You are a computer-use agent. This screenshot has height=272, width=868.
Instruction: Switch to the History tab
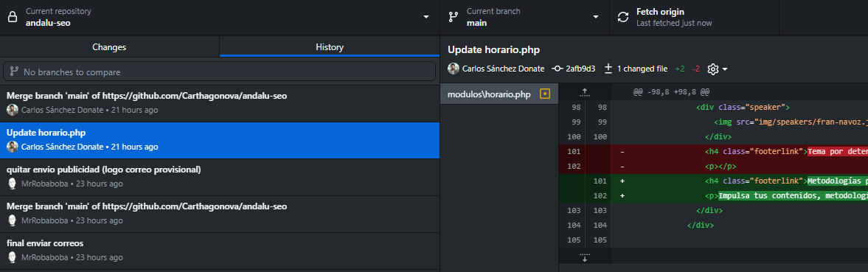[330, 47]
